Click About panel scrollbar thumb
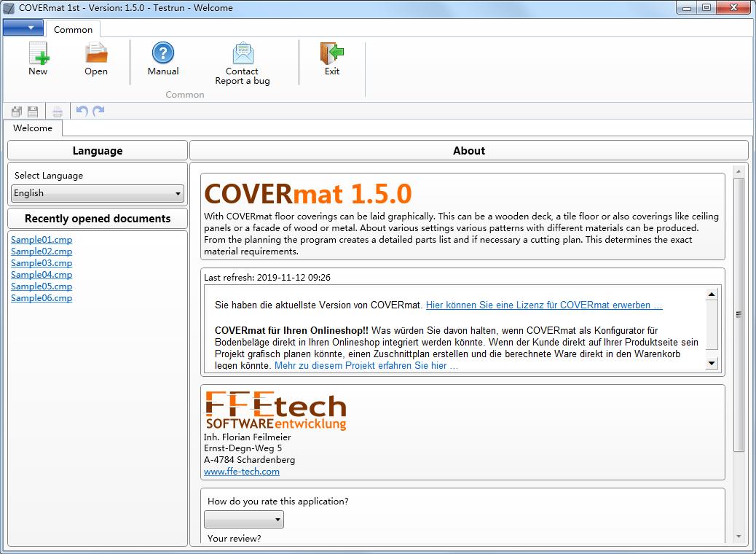The image size is (756, 554). 739,315
